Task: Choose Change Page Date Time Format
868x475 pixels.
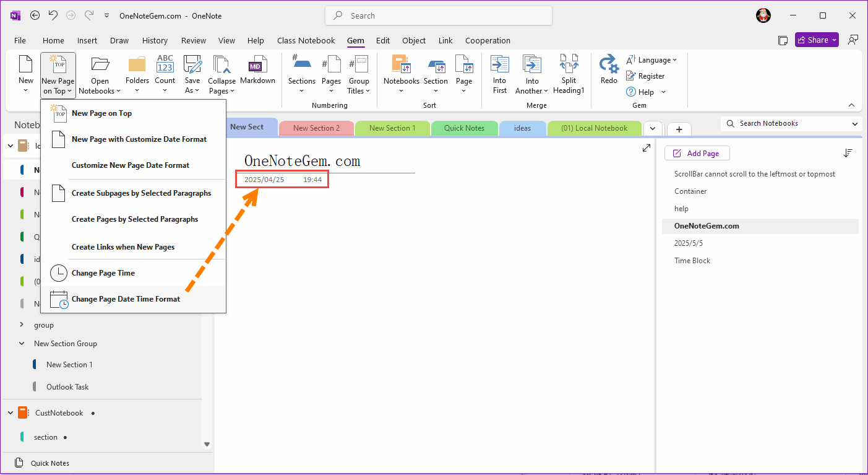Action: 126,299
